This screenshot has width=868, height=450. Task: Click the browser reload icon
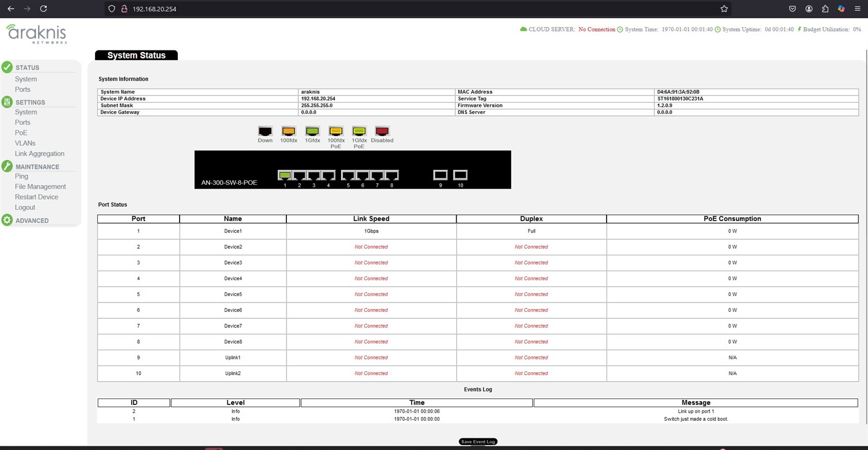pyautogui.click(x=43, y=9)
